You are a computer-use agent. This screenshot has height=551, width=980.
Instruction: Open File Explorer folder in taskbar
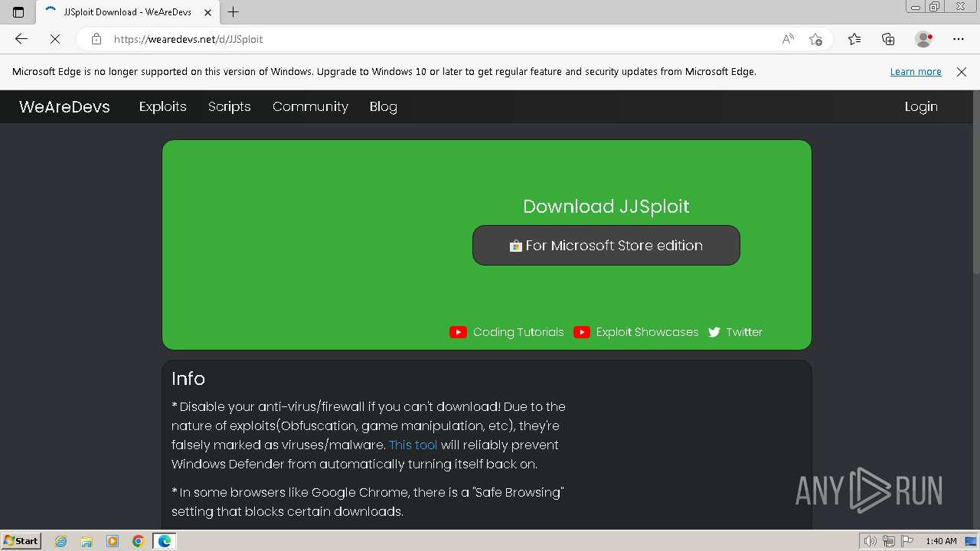click(x=87, y=541)
